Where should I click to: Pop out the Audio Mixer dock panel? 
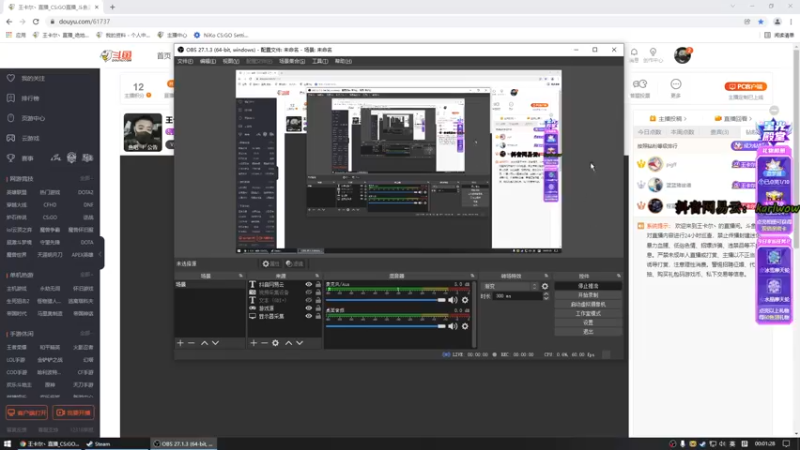coord(472,276)
